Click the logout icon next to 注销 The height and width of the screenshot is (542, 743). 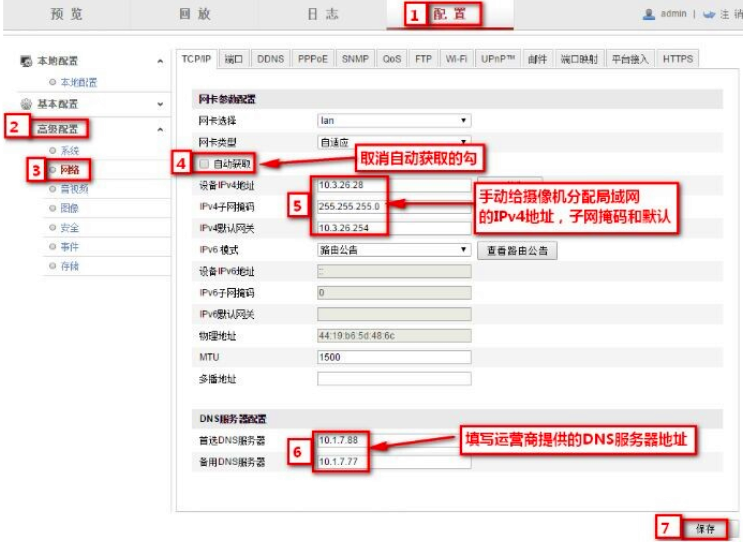pos(708,15)
